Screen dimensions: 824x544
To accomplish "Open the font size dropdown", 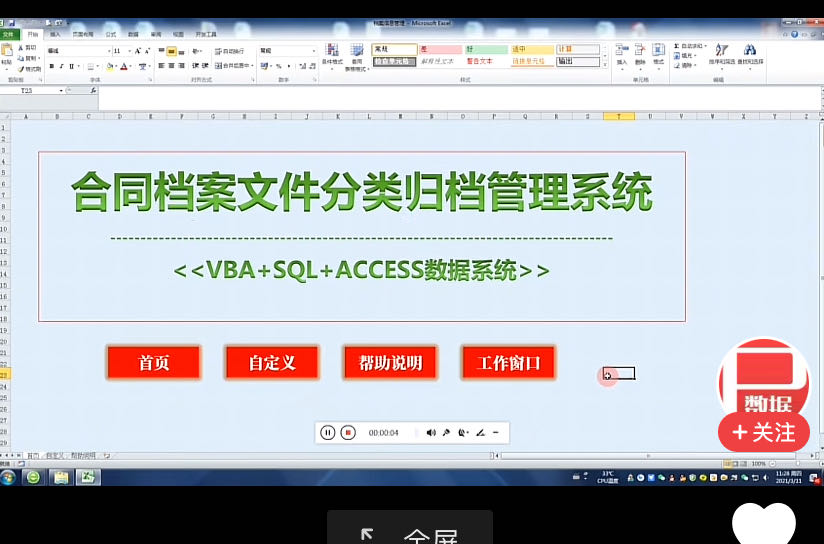I will (130, 51).
